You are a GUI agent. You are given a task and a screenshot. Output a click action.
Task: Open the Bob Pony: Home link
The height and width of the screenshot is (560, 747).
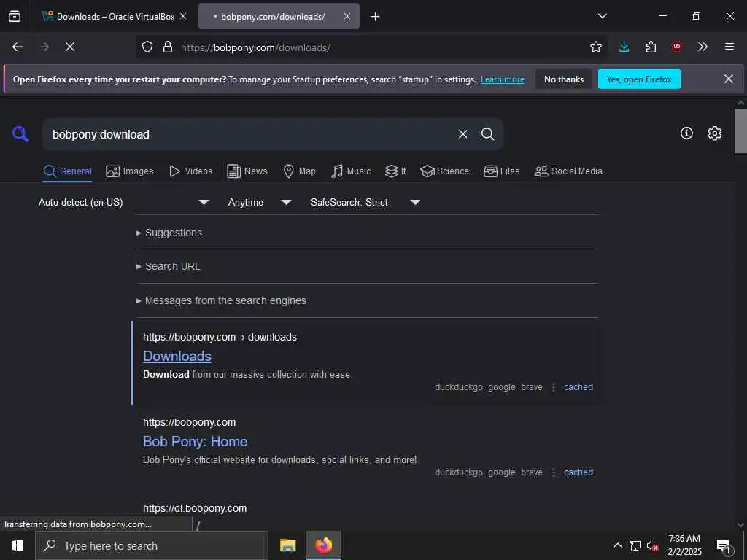(x=196, y=441)
